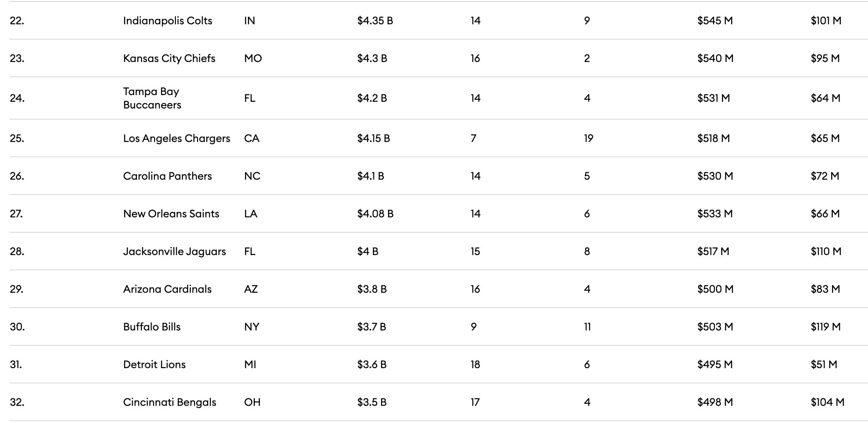Screen dimensions: 868x423
Task: Select the NC state abbreviation cell
Action: tap(252, 176)
